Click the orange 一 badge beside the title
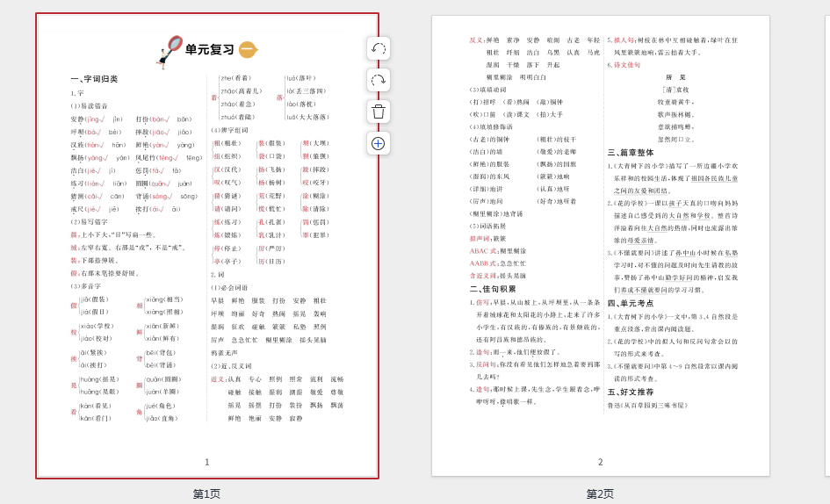Screen dimensions: 830x504 coord(248,50)
